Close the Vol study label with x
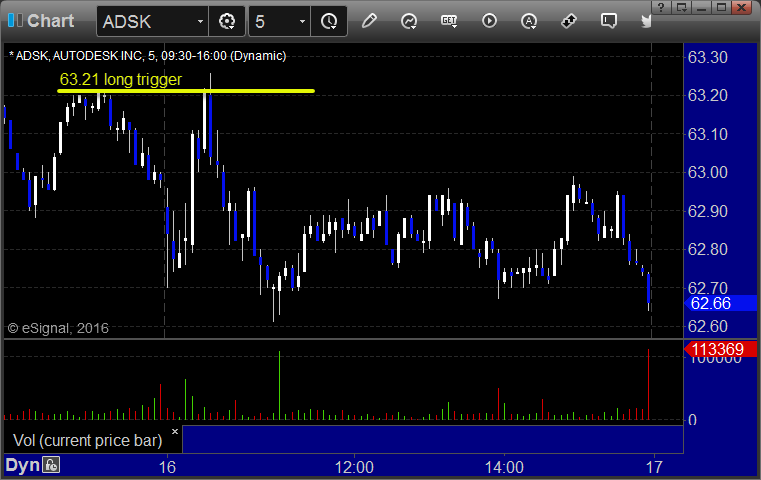 coord(175,431)
